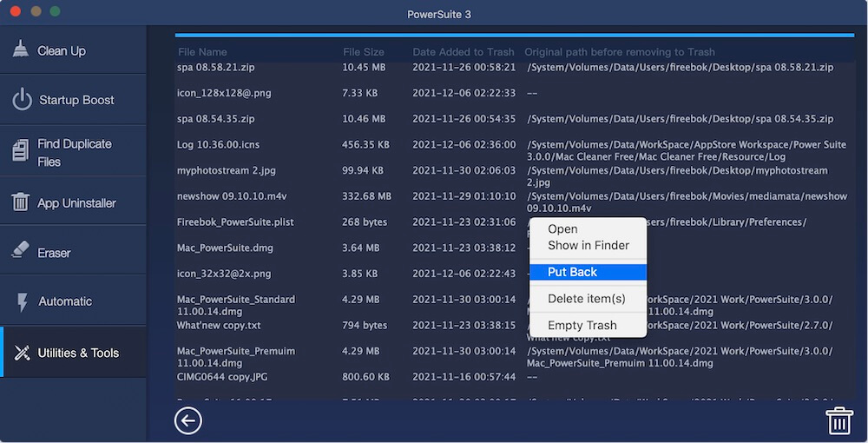Viewport: 868px width, 443px height.
Task: Click Put Back in the context menu
Action: click(588, 272)
